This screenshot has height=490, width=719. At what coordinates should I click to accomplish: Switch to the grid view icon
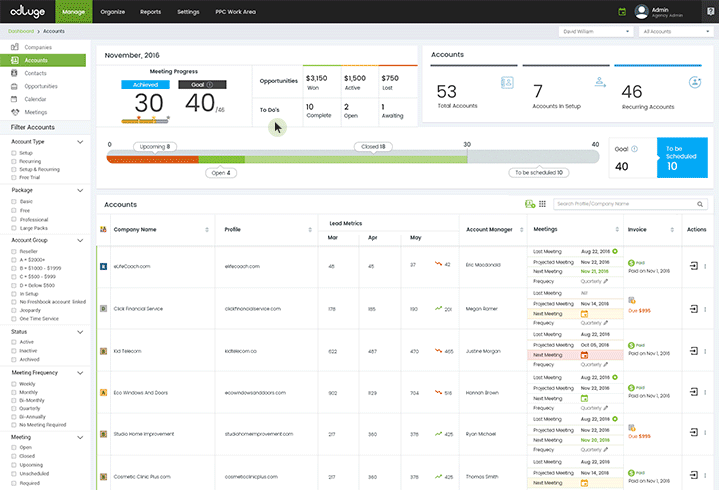tap(542, 204)
